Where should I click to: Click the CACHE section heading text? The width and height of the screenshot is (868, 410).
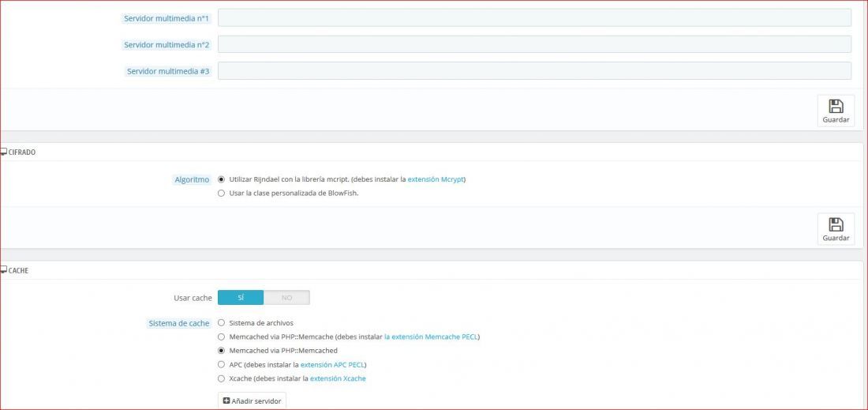point(19,271)
